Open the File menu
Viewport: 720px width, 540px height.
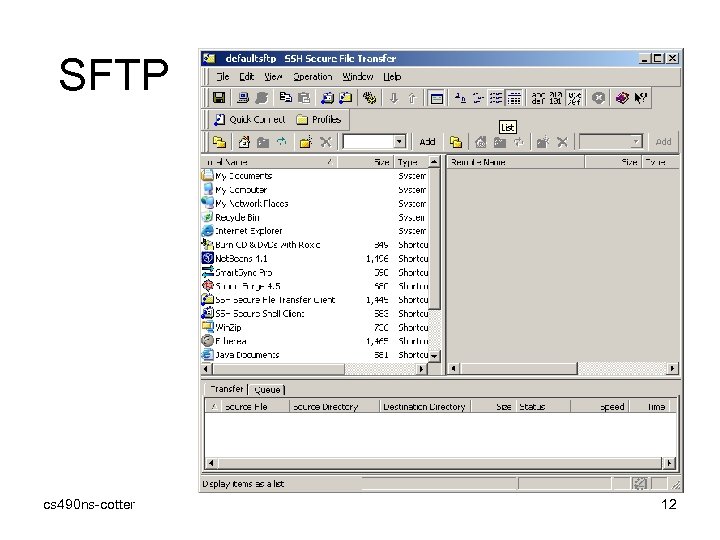click(x=223, y=77)
